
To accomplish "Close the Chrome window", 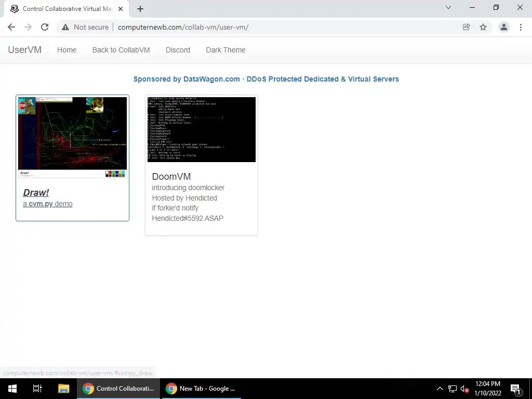I will (x=520, y=7).
